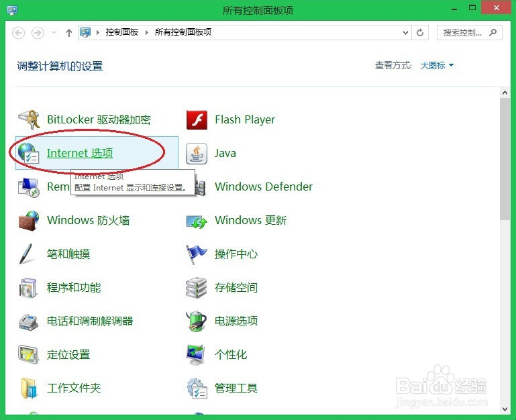Click the 个性化 monitor icon
516x420 pixels.
coord(196,355)
